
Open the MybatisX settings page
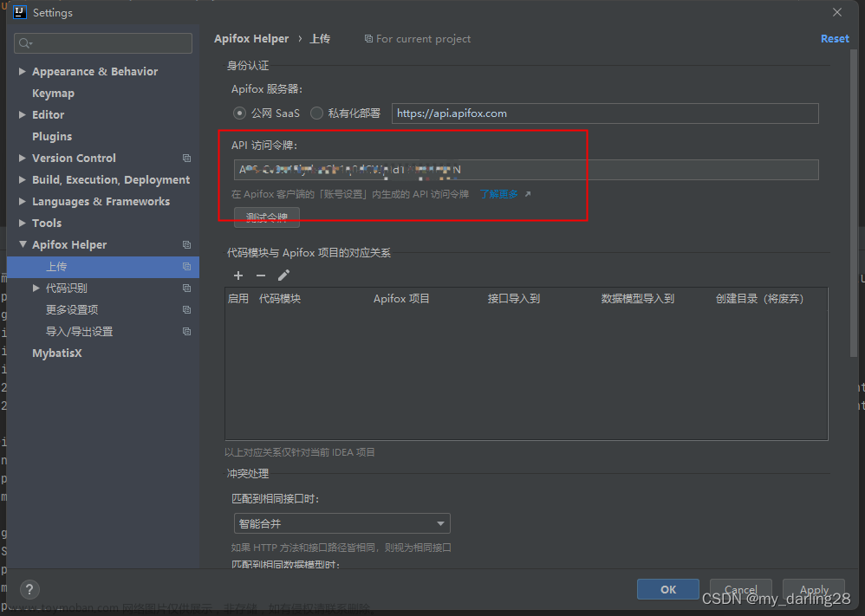tap(57, 353)
